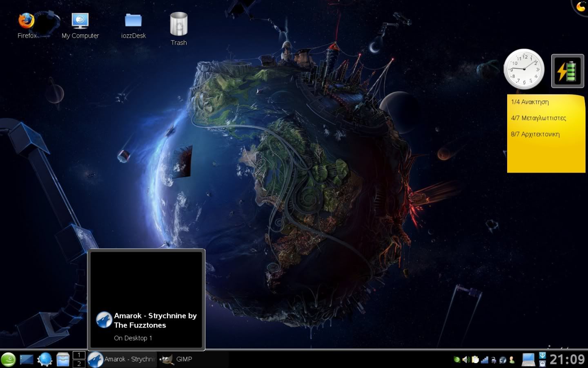Click the yellow sticky note widget
The image size is (588, 368).
[x=546, y=133]
